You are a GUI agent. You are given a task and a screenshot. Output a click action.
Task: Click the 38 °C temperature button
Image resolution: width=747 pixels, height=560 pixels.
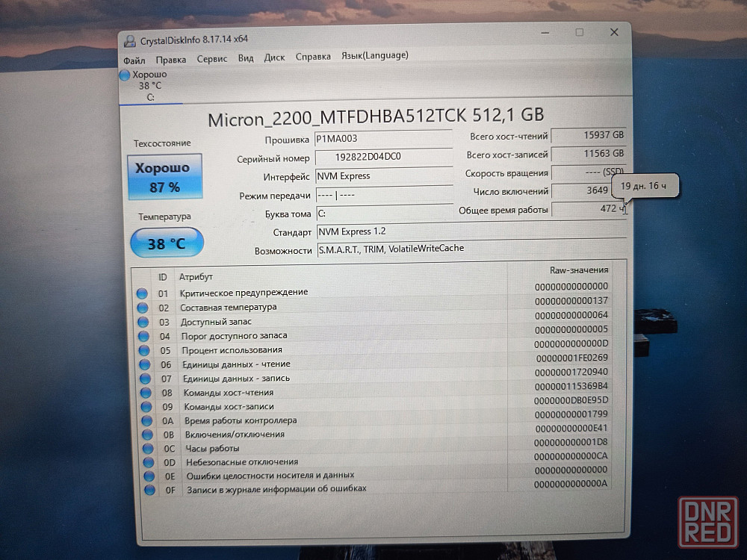167,243
